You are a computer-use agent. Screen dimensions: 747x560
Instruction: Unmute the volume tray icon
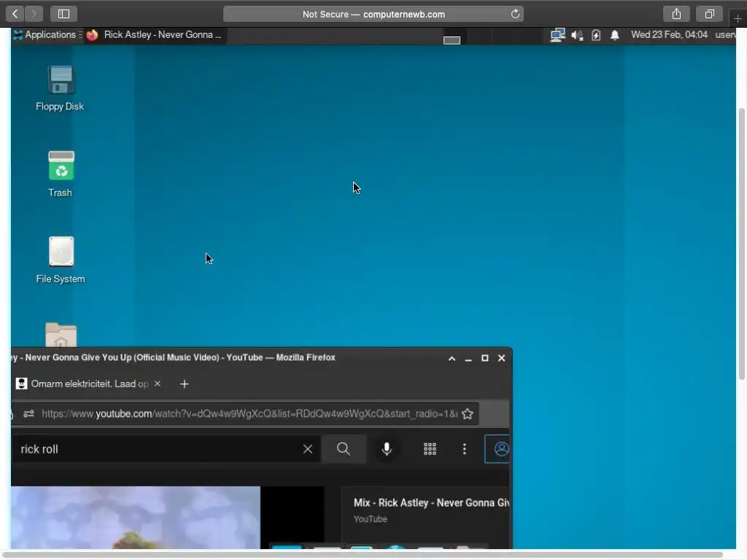(x=577, y=35)
